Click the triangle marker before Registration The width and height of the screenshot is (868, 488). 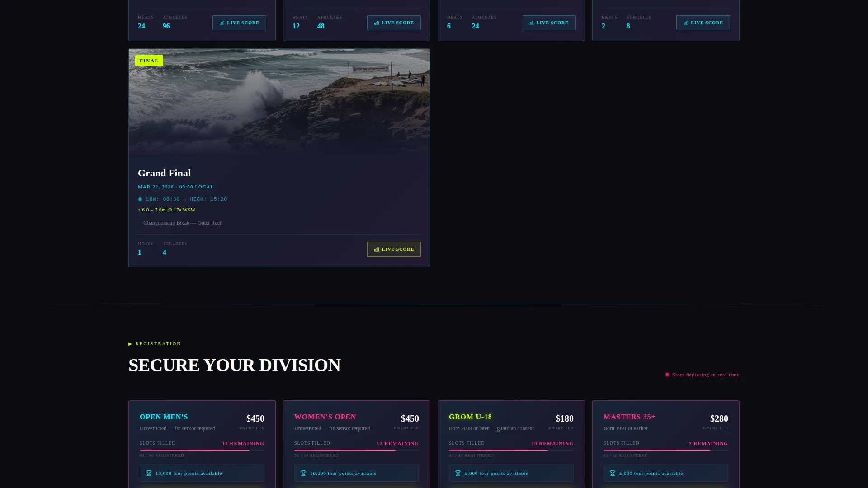click(x=130, y=344)
